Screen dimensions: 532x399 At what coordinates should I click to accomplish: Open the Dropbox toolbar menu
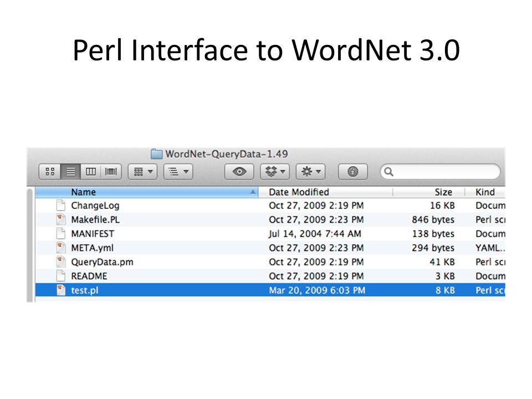click(275, 172)
